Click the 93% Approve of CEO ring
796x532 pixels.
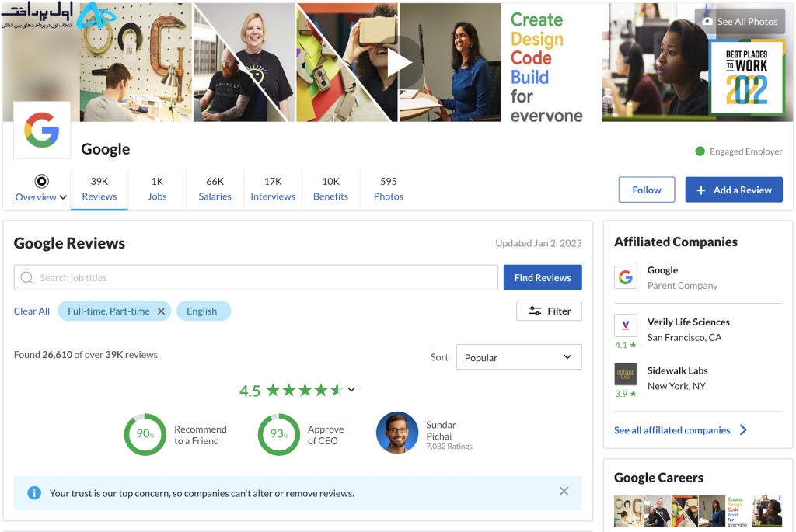tap(279, 435)
